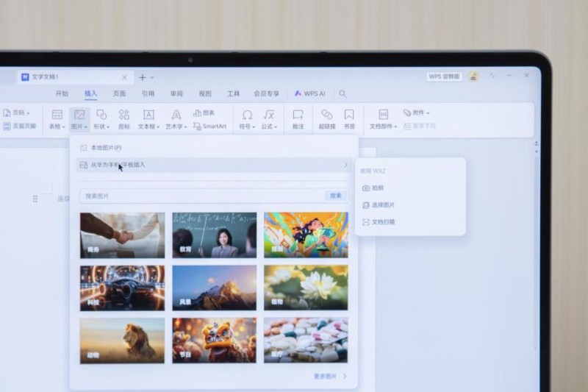This screenshot has height=392, width=588.
Task: Expand the 符号 (Symbol) dropdown
Action: coord(247,119)
